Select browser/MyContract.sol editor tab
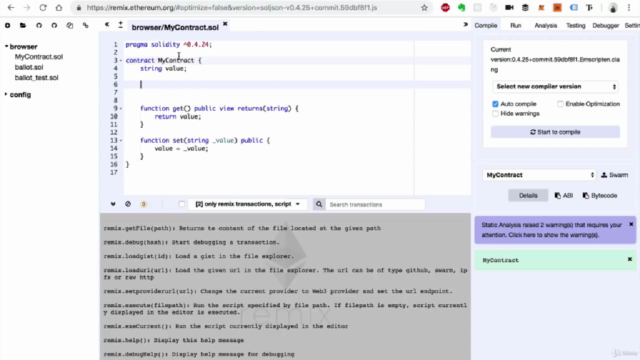The height and width of the screenshot is (360, 640). 175,27
